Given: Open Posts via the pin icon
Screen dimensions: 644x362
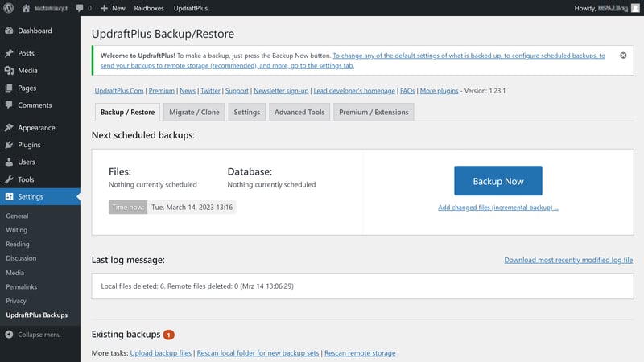Looking at the screenshot, I should 9,53.
